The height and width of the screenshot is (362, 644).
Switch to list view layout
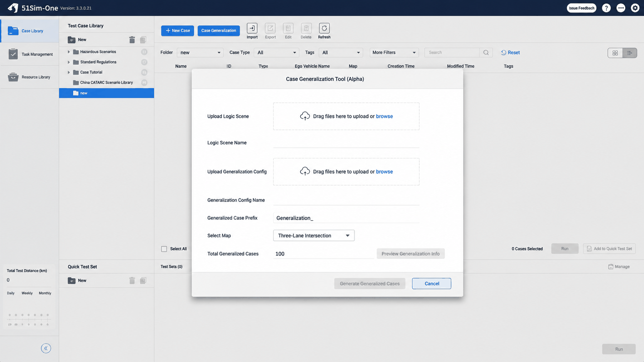pos(629,53)
